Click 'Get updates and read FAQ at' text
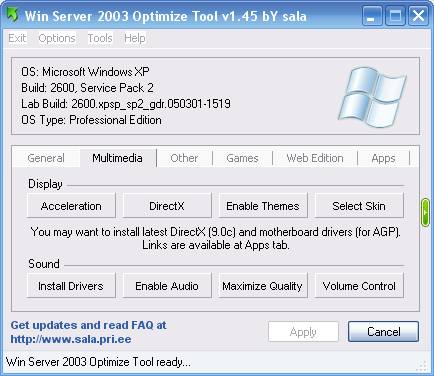 [x=88, y=325]
